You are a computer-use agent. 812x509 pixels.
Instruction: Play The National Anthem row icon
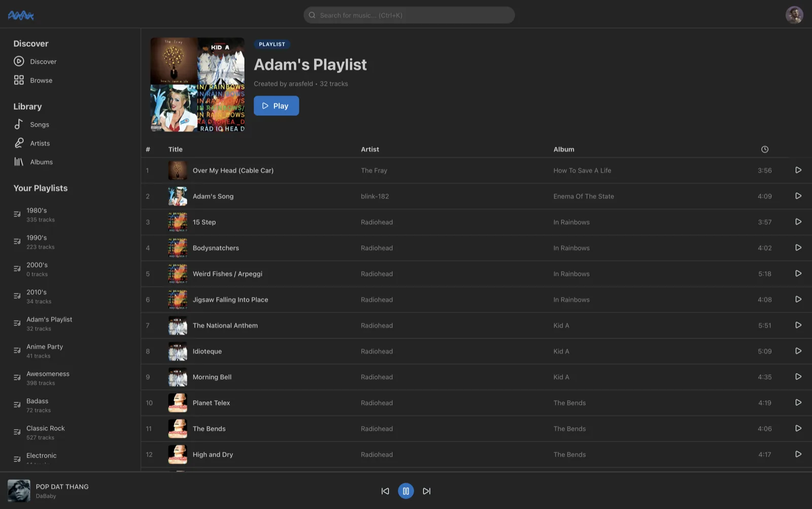pos(798,325)
